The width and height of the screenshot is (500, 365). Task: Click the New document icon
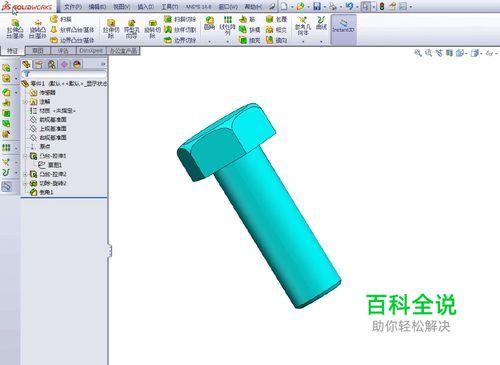point(284,6)
